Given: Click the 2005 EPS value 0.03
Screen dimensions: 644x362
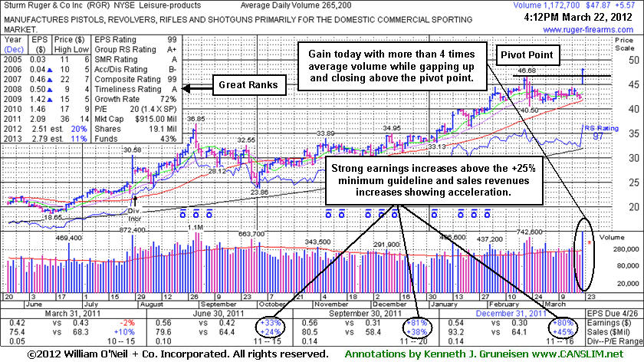Looking at the screenshot, I should [38, 59].
